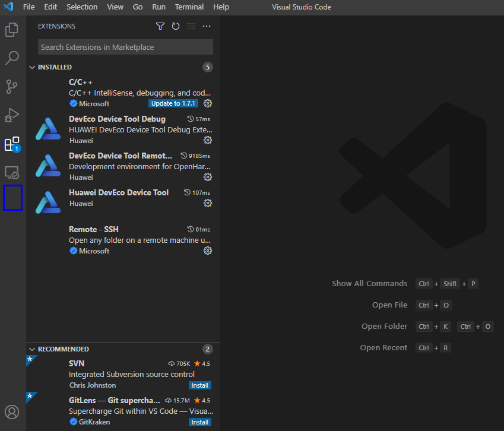Click Microsoft publisher under C/C++

(x=94, y=104)
